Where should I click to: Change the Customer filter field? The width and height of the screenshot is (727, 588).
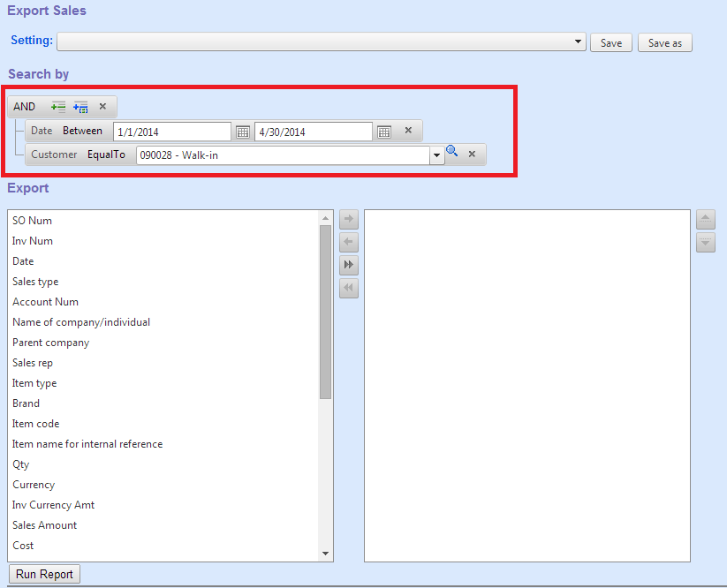tap(54, 155)
